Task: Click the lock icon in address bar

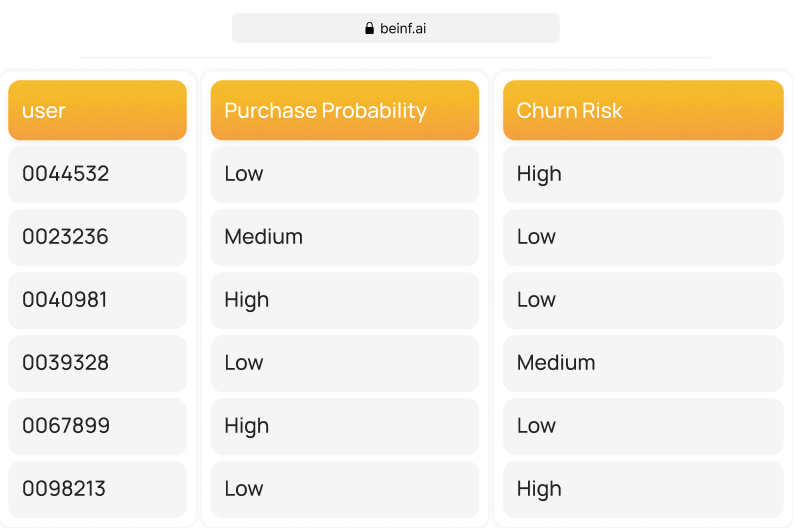Action: click(x=370, y=29)
